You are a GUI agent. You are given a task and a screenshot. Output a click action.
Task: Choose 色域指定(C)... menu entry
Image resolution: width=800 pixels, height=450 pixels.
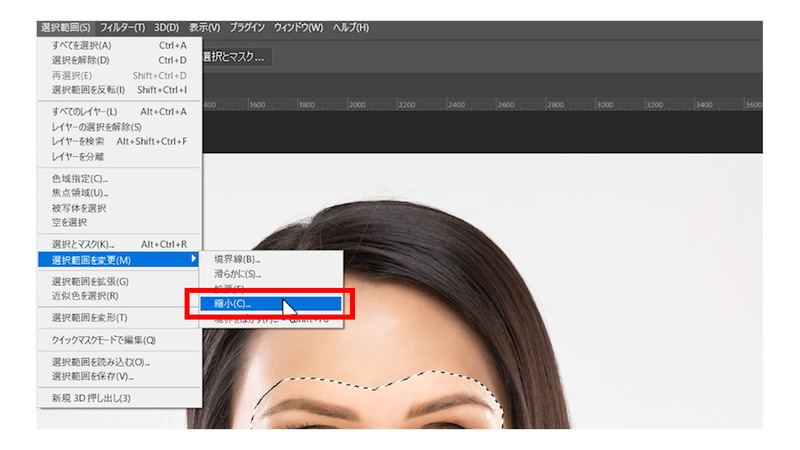[x=119, y=179]
